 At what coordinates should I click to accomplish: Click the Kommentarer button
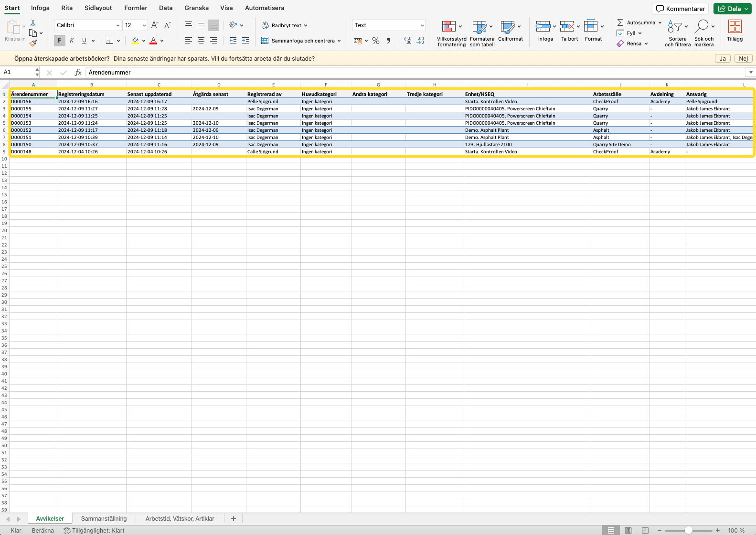(x=680, y=9)
